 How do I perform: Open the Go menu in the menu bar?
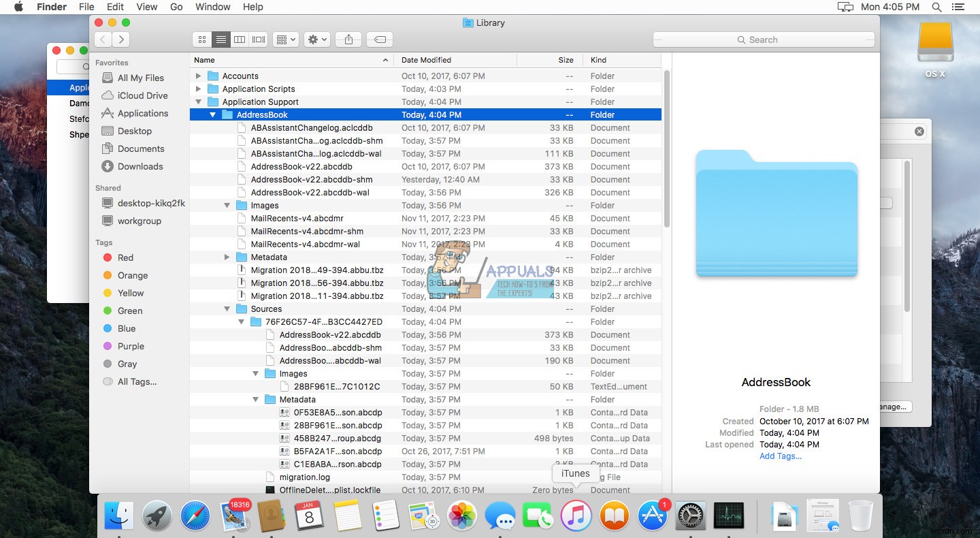tap(176, 7)
